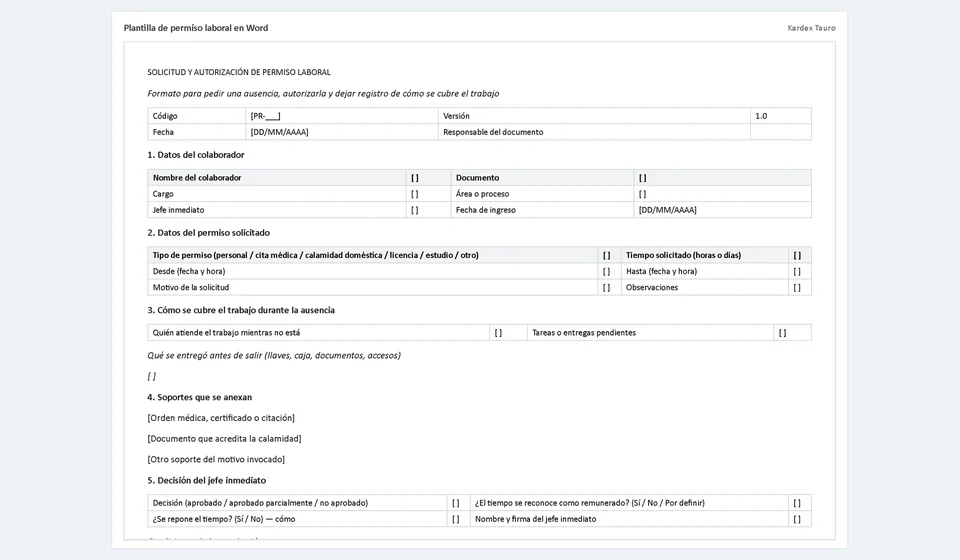Screen dimensions: 960x560
Task: Click the '[PR-___]' code placeholder cell
Action: click(x=342, y=116)
